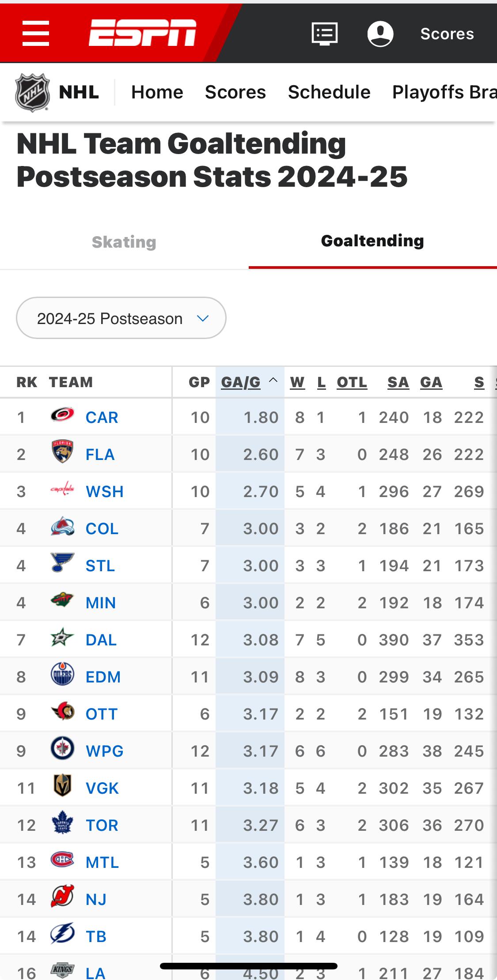
Task: Open Schedule in the NHL navigation
Action: [x=329, y=92]
